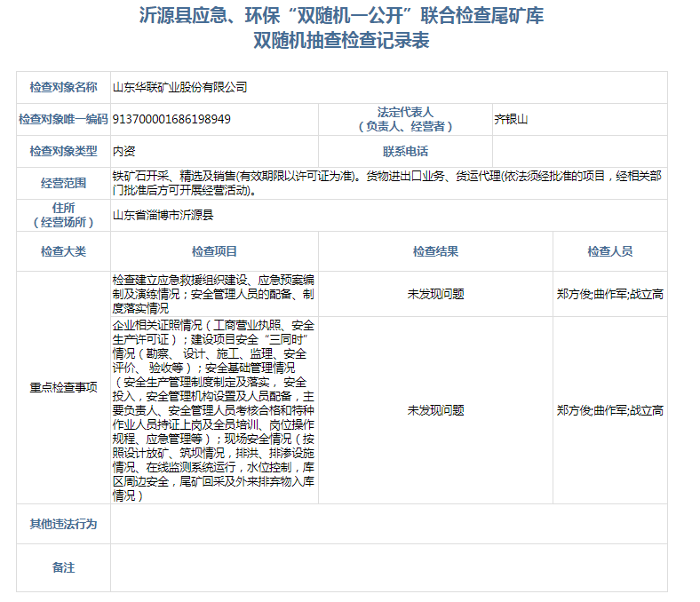The width and height of the screenshot is (700, 602).
Task: Click the 检查结果 column header
Action: tap(435, 251)
